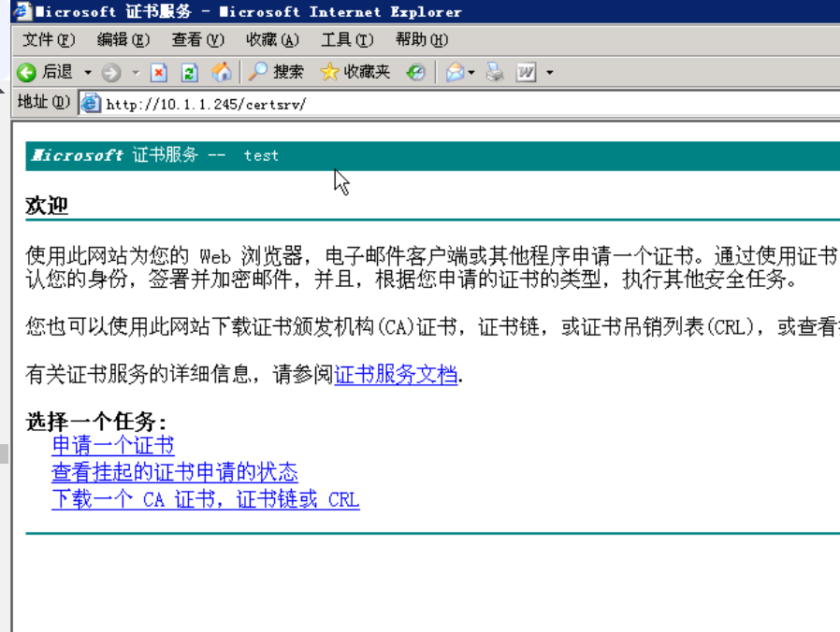Open the 编辑(E) menu
The height and width of the screenshot is (632, 840).
pos(123,39)
